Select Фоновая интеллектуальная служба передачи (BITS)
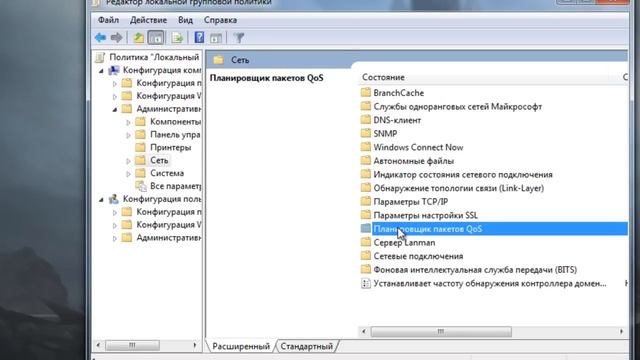This screenshot has height=360, width=640. (x=475, y=270)
